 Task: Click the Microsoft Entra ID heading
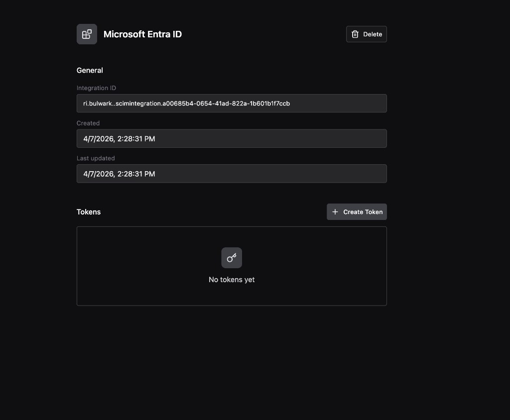pos(142,34)
